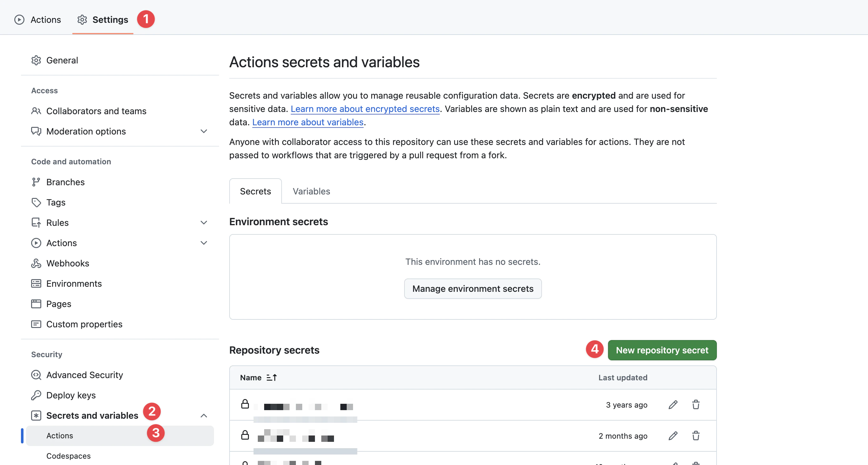This screenshot has height=465, width=868.
Task: Click the trash icon for the 2-months-old secret
Action: 696,436
